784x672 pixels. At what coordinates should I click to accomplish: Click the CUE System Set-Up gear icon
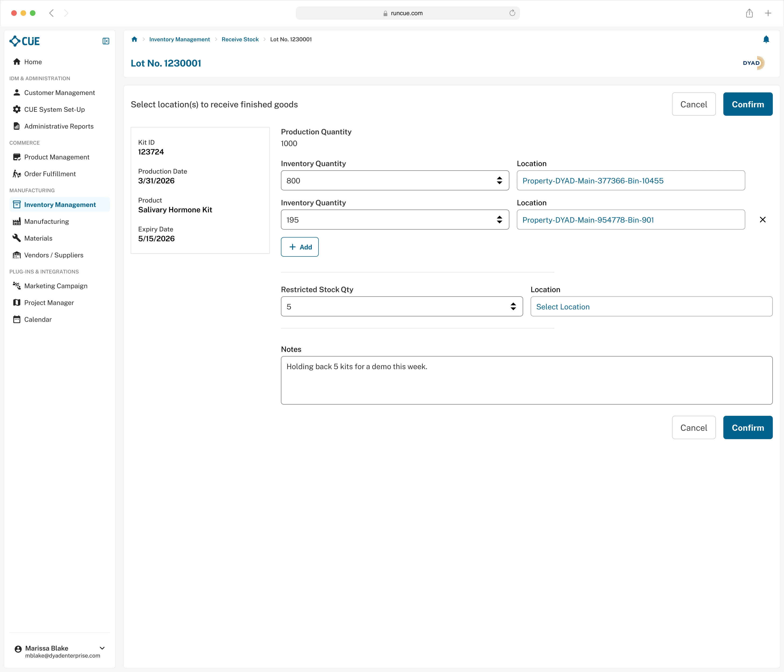[x=17, y=109]
